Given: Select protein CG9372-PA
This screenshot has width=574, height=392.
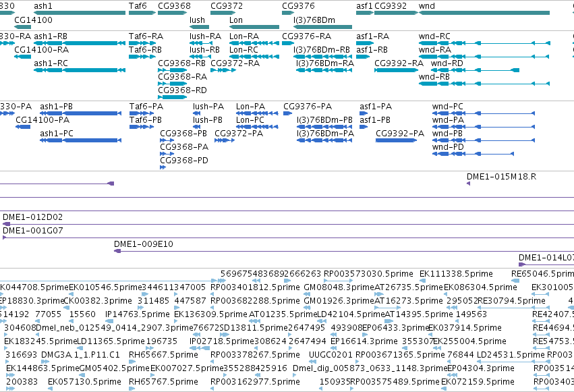Looking at the screenshot, I should 225,140.
